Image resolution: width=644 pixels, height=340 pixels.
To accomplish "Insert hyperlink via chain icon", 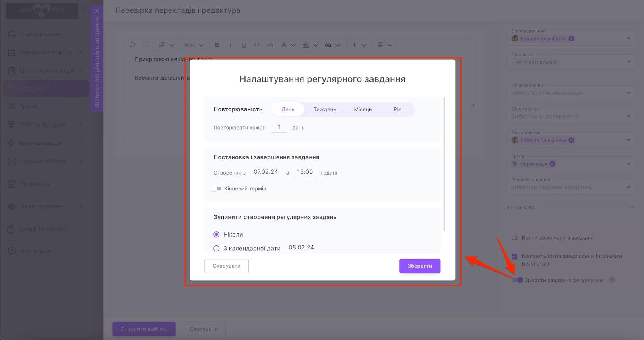I will coord(270,45).
